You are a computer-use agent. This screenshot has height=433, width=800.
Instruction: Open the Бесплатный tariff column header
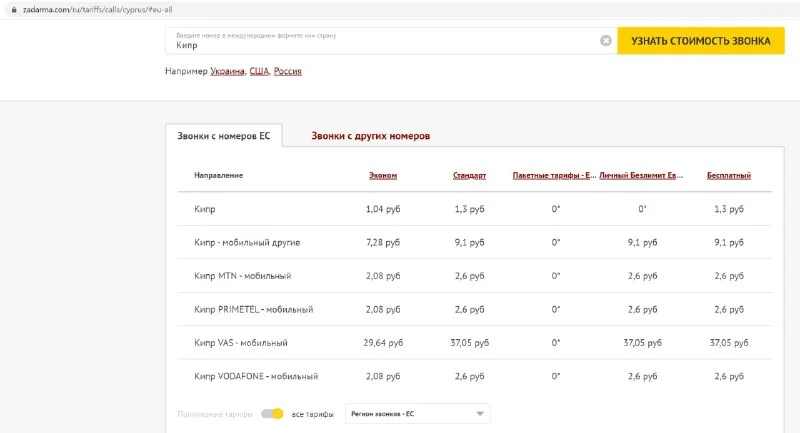pos(728,176)
